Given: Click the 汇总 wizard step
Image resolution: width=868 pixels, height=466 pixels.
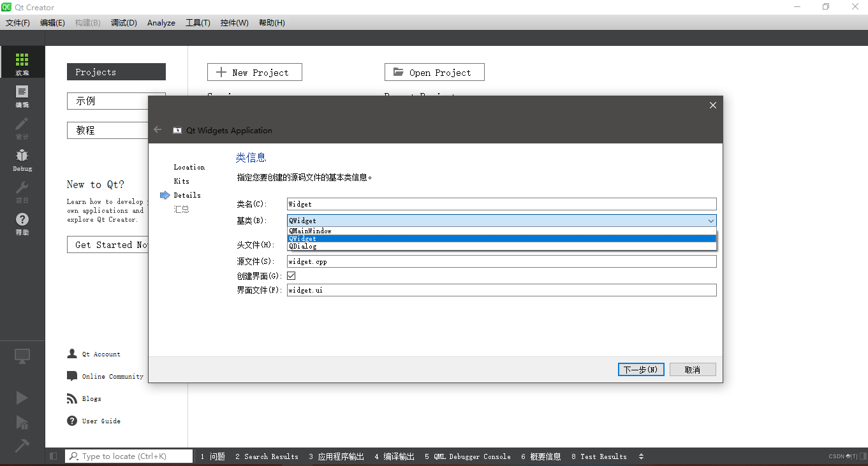Looking at the screenshot, I should tap(181, 209).
